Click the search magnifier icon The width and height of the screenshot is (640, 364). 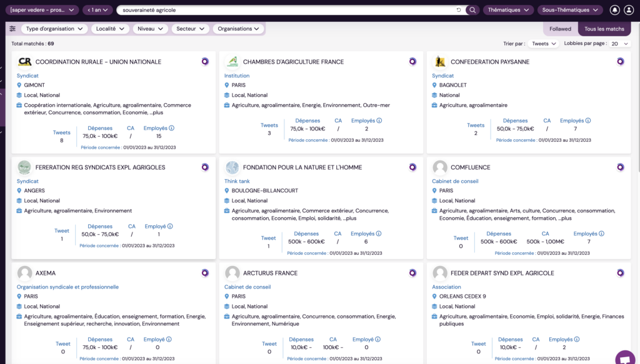click(x=472, y=10)
